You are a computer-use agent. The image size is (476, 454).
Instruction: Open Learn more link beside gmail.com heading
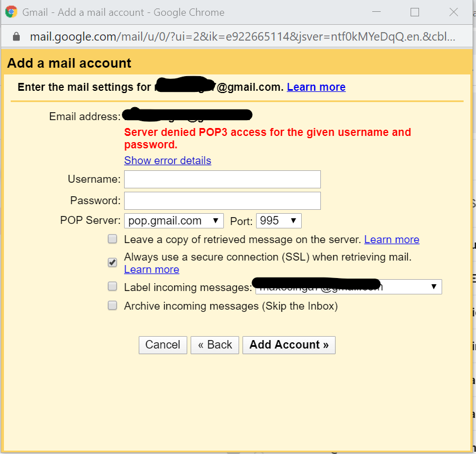pyautogui.click(x=316, y=87)
